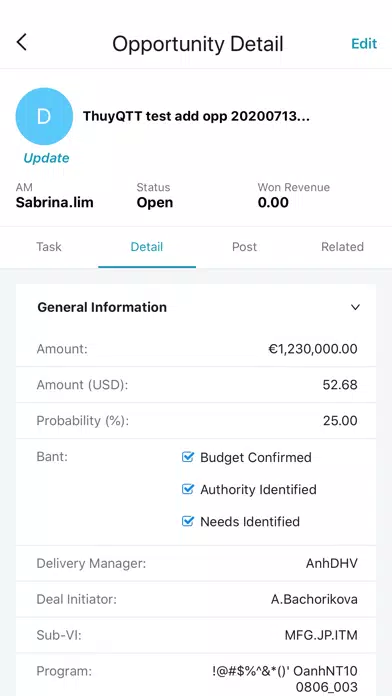This screenshot has height=696, width=392.
Task: Tap the Update link under the avatar
Action: tap(46, 158)
